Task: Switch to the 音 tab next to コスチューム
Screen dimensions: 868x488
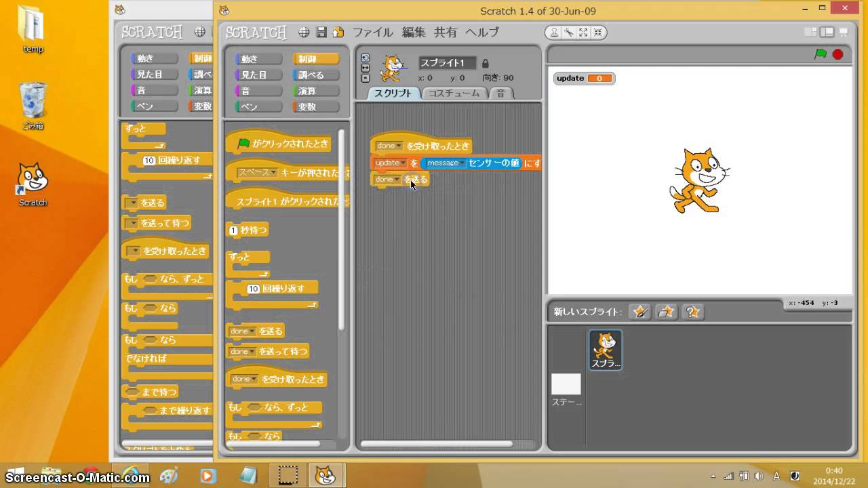Action: coord(500,94)
